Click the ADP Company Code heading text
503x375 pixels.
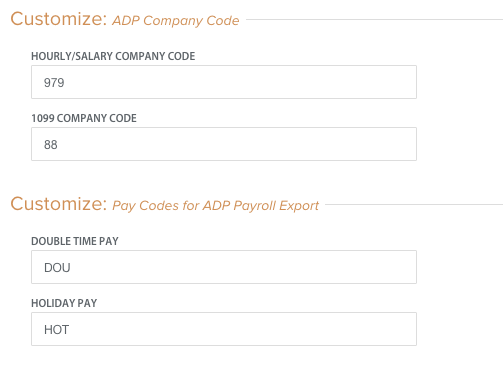pyautogui.click(x=175, y=21)
